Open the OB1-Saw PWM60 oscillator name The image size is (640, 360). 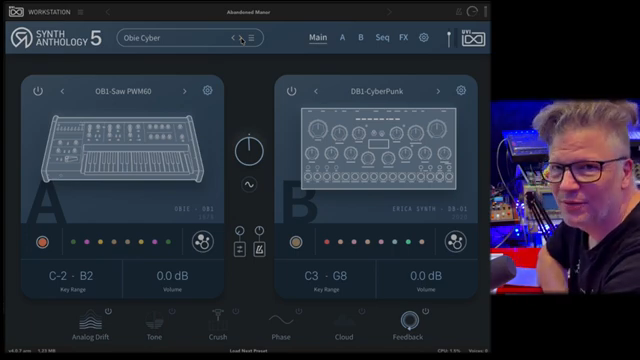pyautogui.click(x=123, y=91)
